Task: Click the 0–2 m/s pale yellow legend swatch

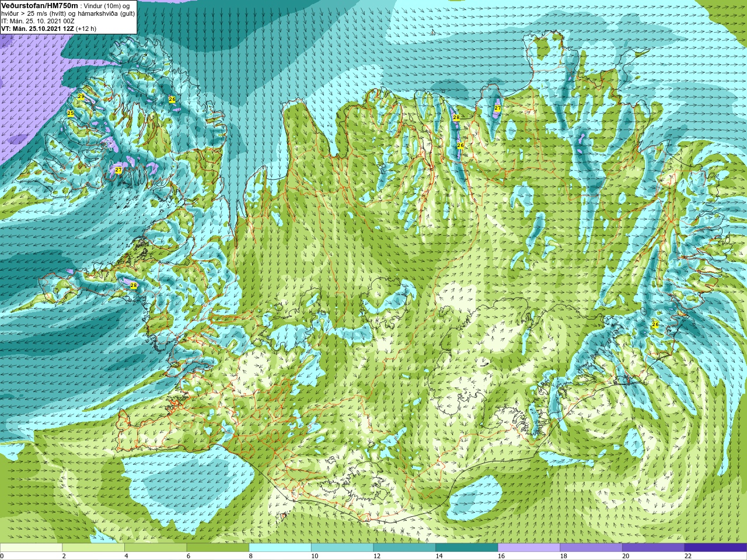Action: point(31,548)
